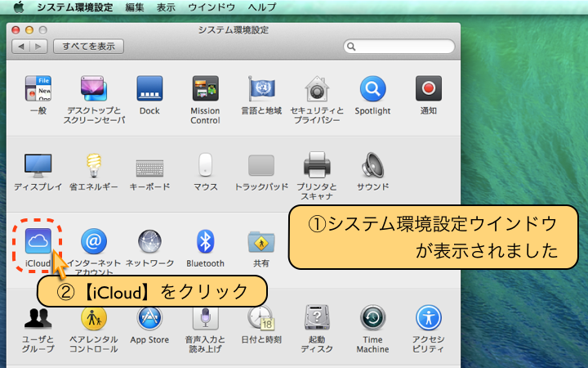Open the Apple menu
588x368 pixels.
(19, 7)
